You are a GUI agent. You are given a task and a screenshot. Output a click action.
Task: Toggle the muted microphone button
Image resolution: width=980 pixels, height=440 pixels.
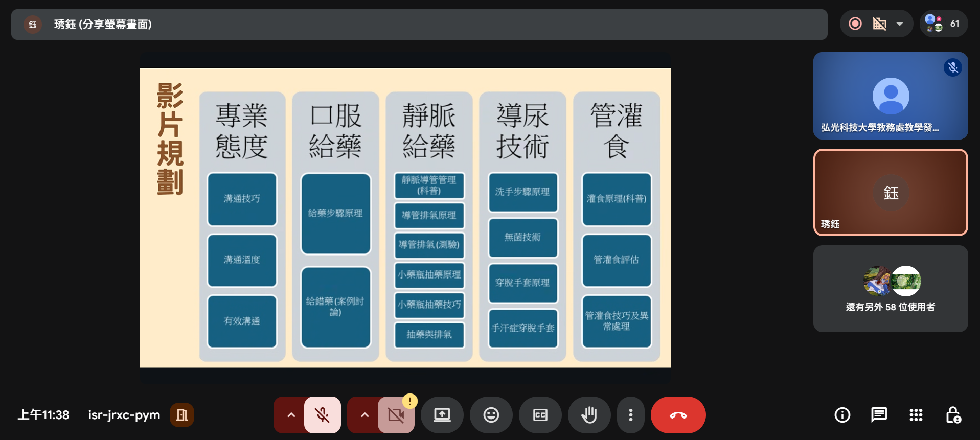tap(322, 415)
